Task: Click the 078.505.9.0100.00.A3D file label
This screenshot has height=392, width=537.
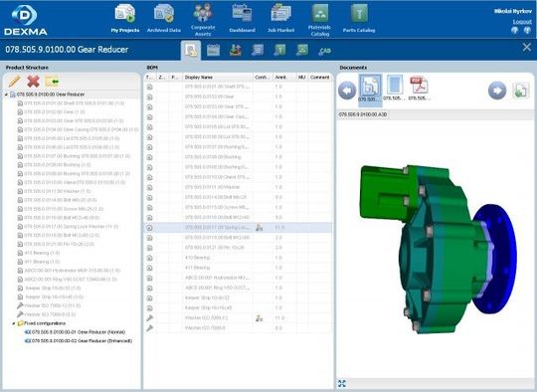Action: [363, 114]
